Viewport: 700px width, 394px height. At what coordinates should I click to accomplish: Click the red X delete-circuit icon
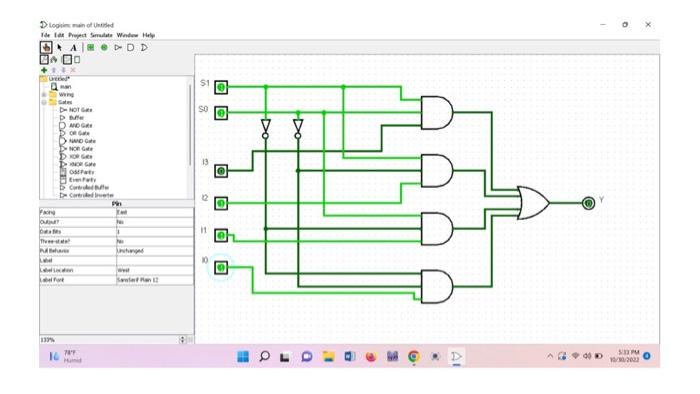coord(73,70)
